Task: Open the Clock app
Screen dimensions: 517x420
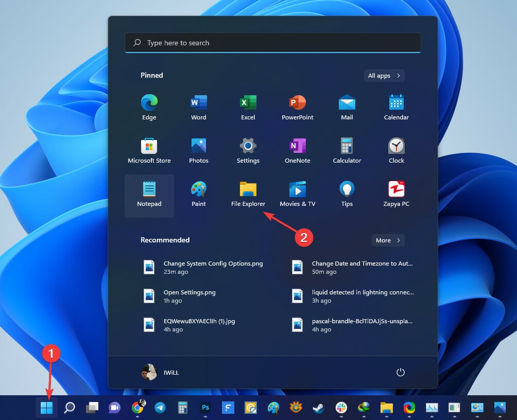Action: (397, 151)
